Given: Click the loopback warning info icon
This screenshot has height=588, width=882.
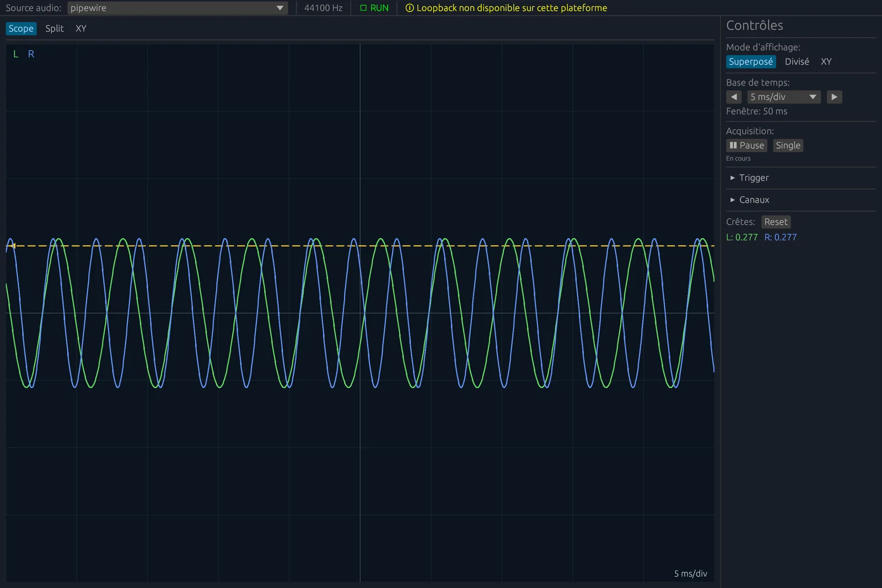Looking at the screenshot, I should click(410, 8).
